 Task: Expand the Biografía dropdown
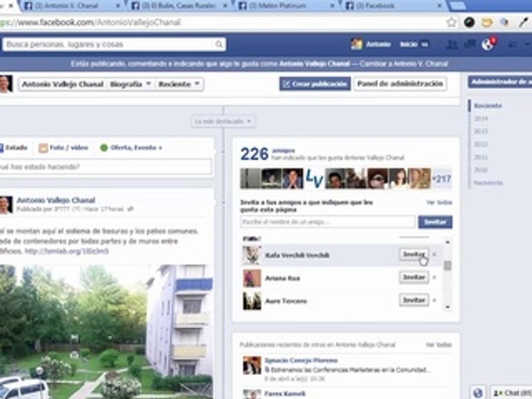click(x=130, y=84)
